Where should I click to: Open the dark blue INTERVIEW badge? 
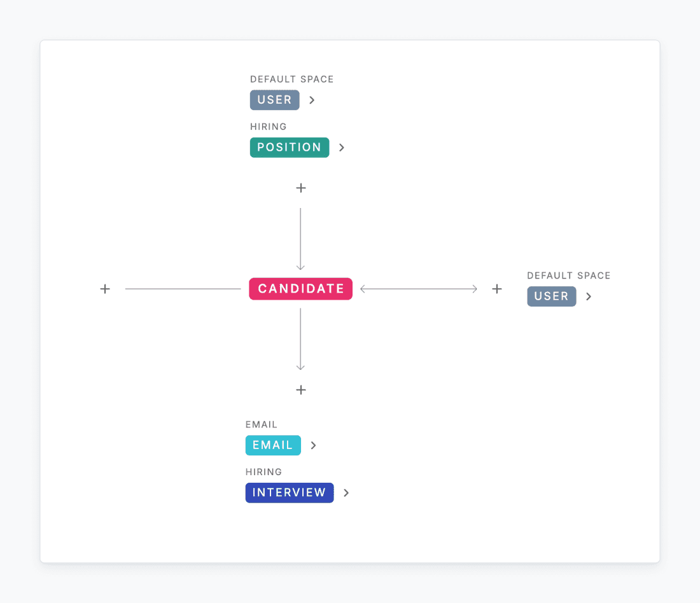[x=290, y=493]
